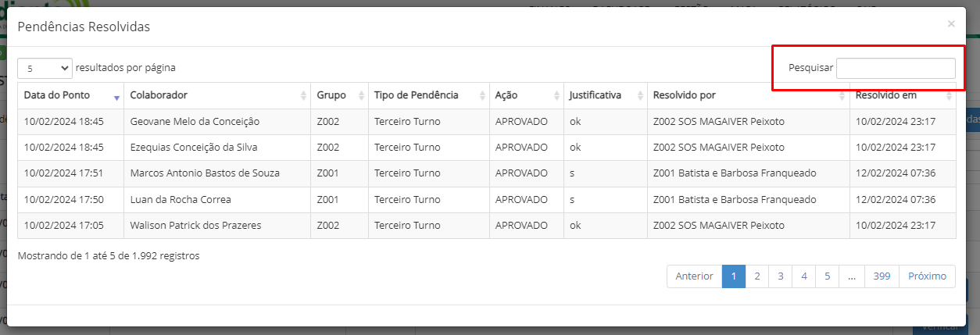
Task: Close the Pendências Resolvidas dialog
Action: (951, 24)
